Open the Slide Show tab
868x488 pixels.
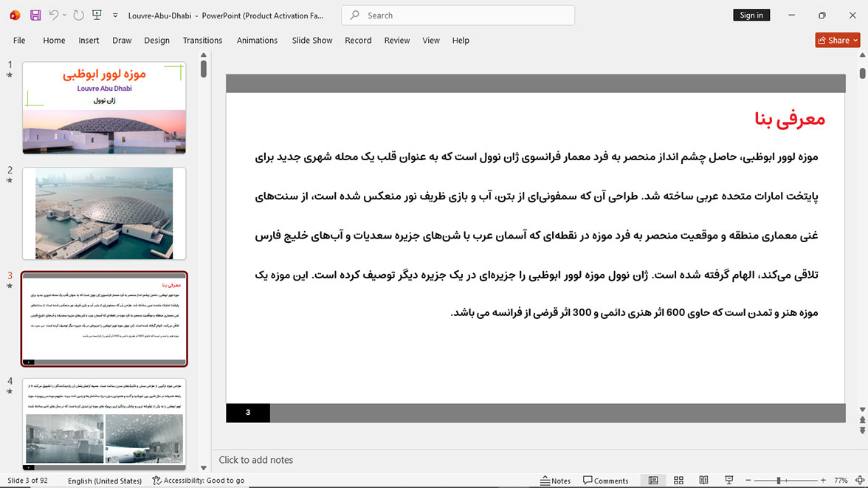(312, 41)
